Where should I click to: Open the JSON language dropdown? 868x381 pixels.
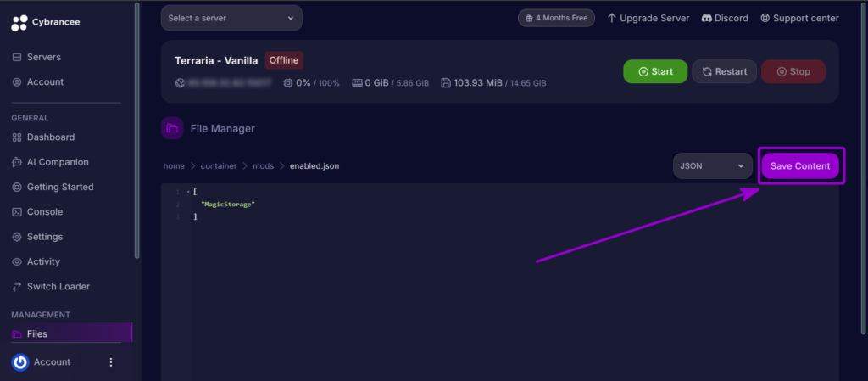pyautogui.click(x=712, y=166)
